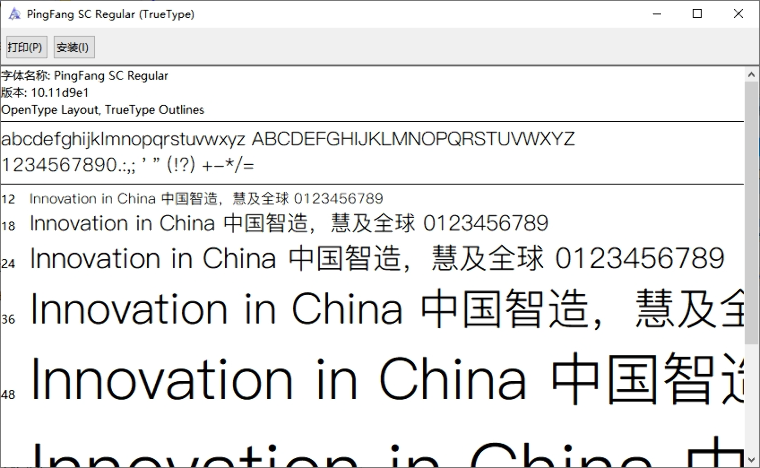Click window title PingFang SC Regular (TrueType)
760x468 pixels.
[111, 15]
